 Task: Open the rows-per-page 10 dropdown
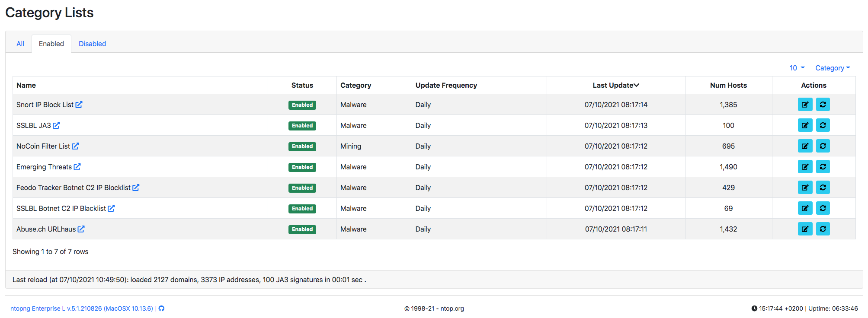797,68
